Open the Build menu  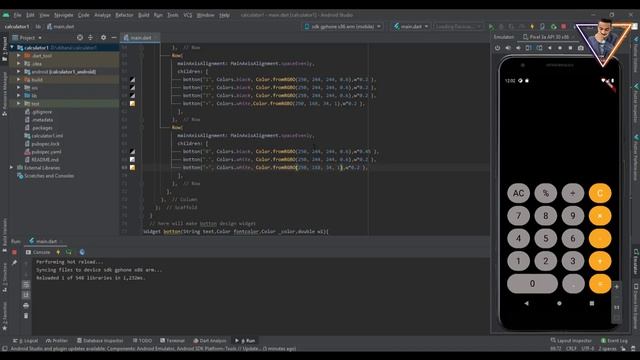(x=144, y=15)
